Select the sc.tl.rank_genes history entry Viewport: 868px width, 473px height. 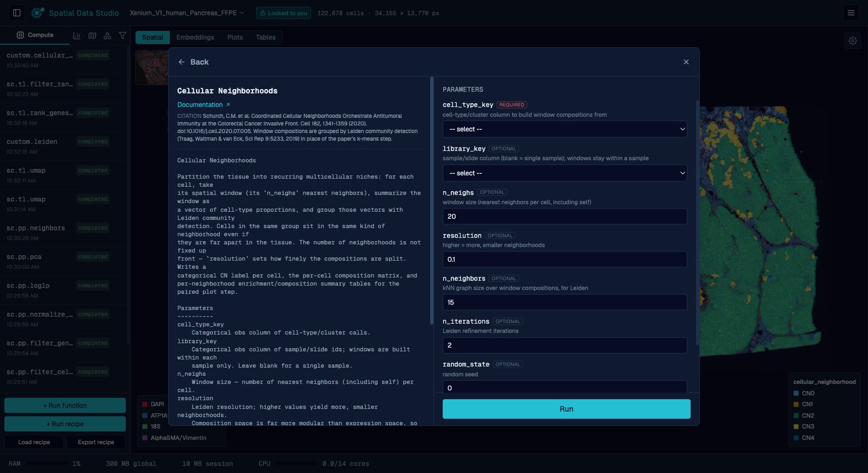point(63,117)
